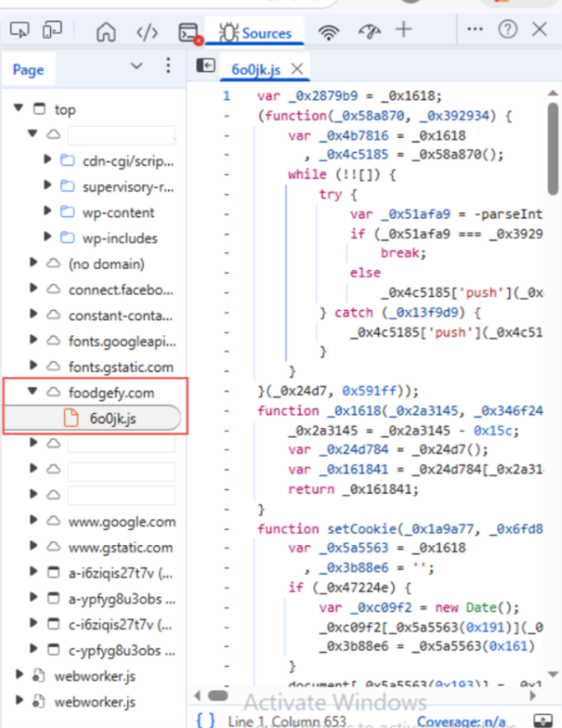Image resolution: width=562 pixels, height=728 pixels.
Task: Close the 6o0jk.js file tab
Action: pos(295,69)
